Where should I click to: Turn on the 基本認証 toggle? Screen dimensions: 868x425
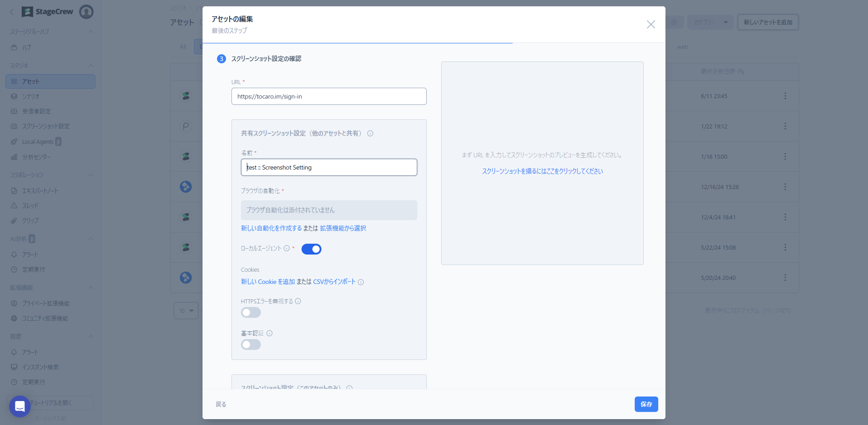251,345
